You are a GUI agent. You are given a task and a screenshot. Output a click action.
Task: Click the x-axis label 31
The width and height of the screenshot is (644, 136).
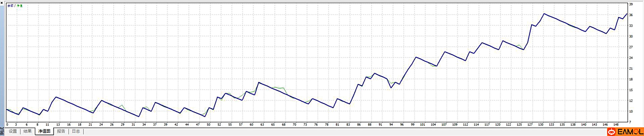tap(133, 125)
